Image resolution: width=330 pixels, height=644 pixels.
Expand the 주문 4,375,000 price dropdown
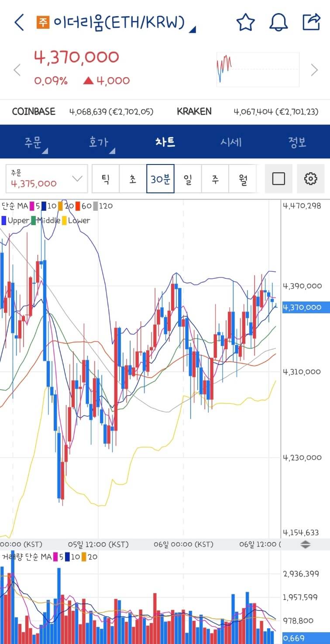[x=47, y=178]
